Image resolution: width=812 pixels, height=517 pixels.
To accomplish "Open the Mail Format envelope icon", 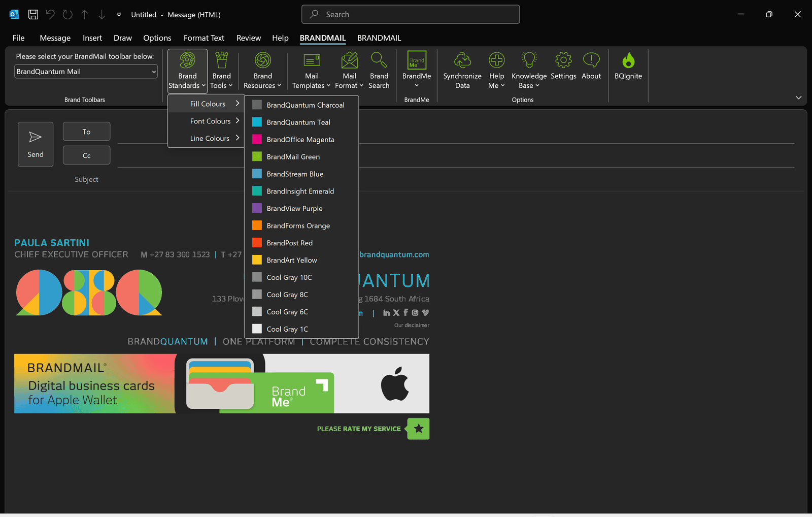I will (349, 60).
